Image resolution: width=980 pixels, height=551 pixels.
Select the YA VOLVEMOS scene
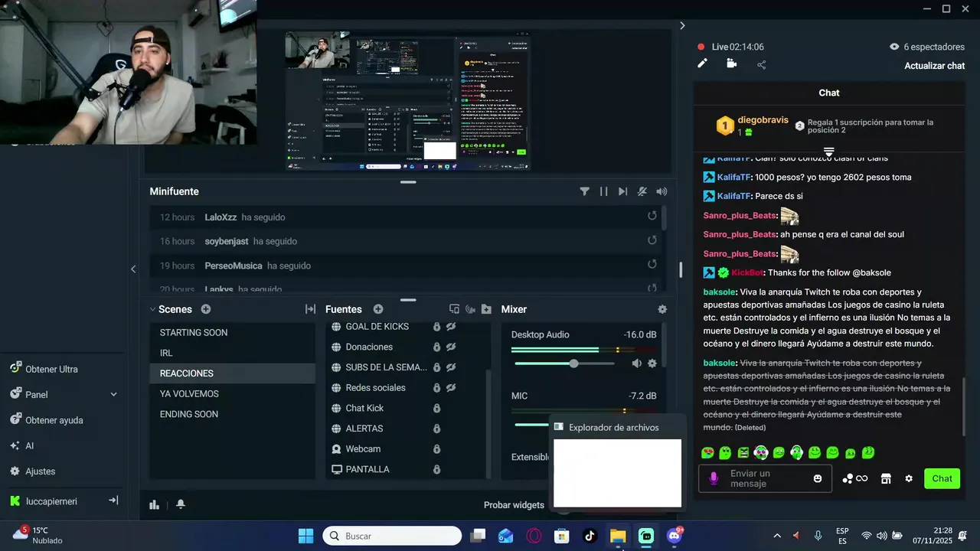click(232, 394)
